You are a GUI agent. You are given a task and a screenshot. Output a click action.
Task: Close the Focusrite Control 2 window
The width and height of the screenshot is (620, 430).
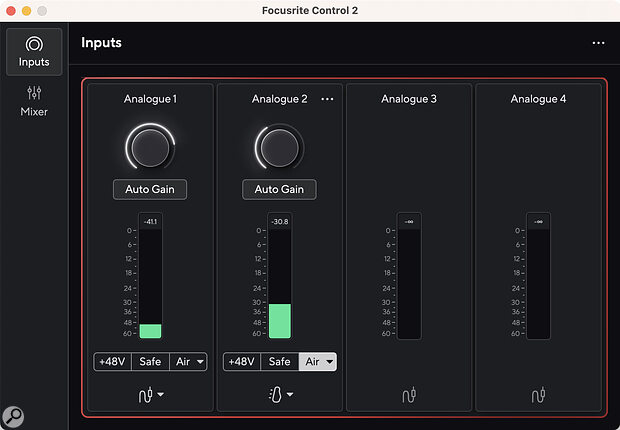[x=11, y=11]
